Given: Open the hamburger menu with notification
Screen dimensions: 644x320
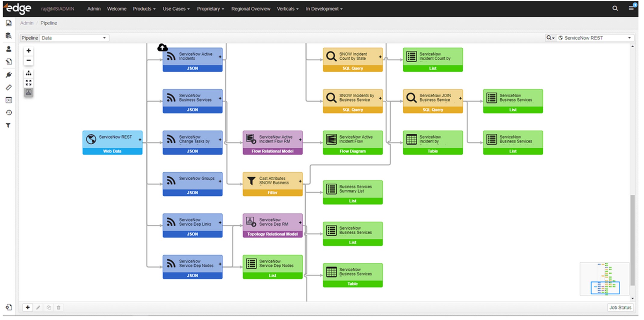Looking at the screenshot, I should (x=631, y=8).
